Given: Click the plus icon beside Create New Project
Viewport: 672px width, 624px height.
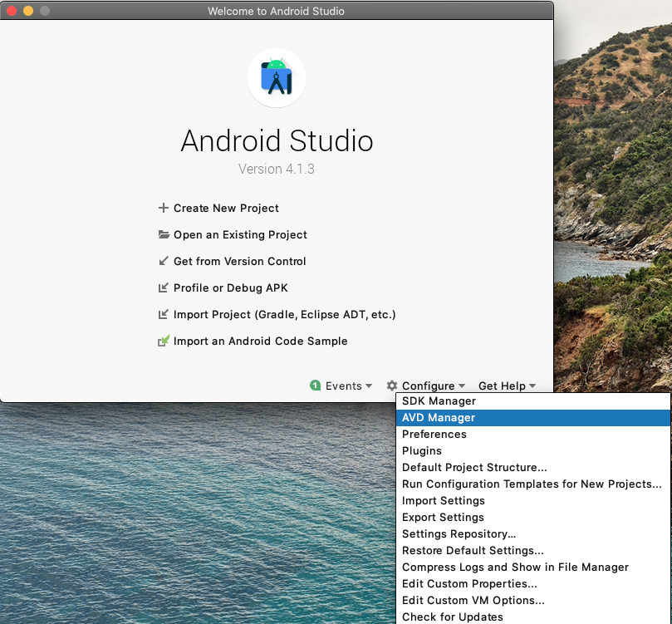Looking at the screenshot, I should point(164,208).
